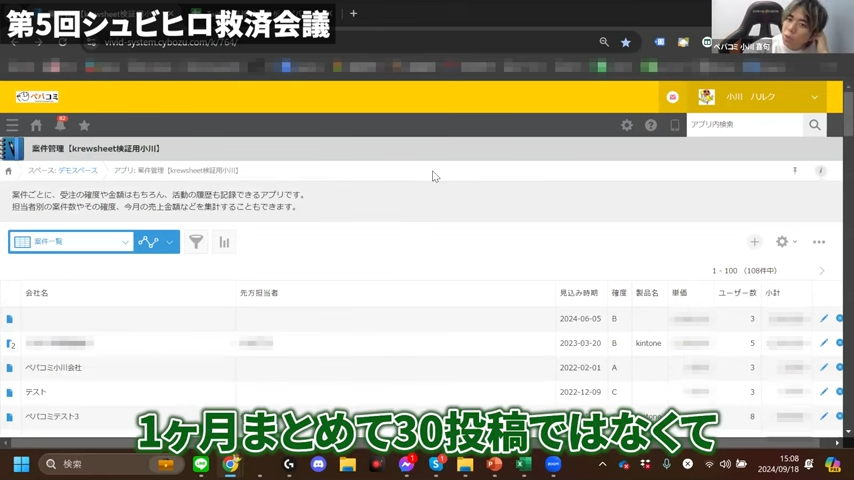Open notifications bell with red badge
The width and height of the screenshot is (854, 480).
60,124
